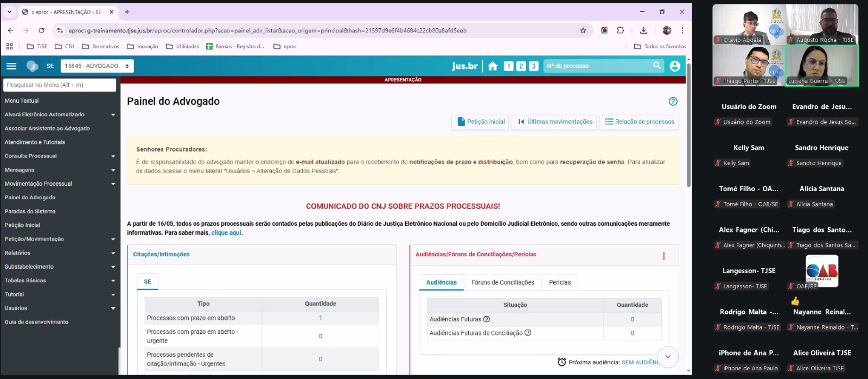The image size is (868, 379).
Task: Open the browser downloads icon
Action: tap(643, 30)
